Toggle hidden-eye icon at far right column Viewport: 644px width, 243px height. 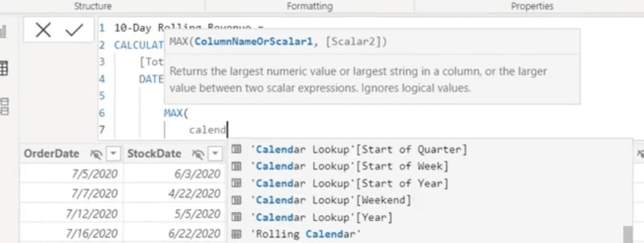[x=640, y=153]
